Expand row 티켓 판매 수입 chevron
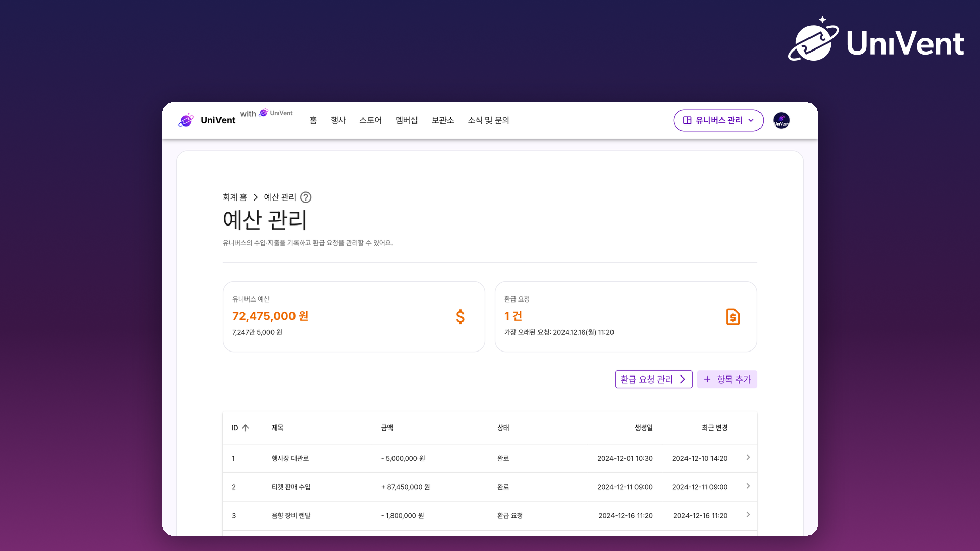The width and height of the screenshot is (980, 551). click(748, 486)
